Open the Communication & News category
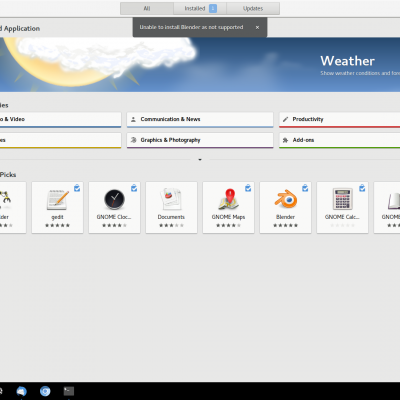The height and width of the screenshot is (400, 400). tap(200, 120)
